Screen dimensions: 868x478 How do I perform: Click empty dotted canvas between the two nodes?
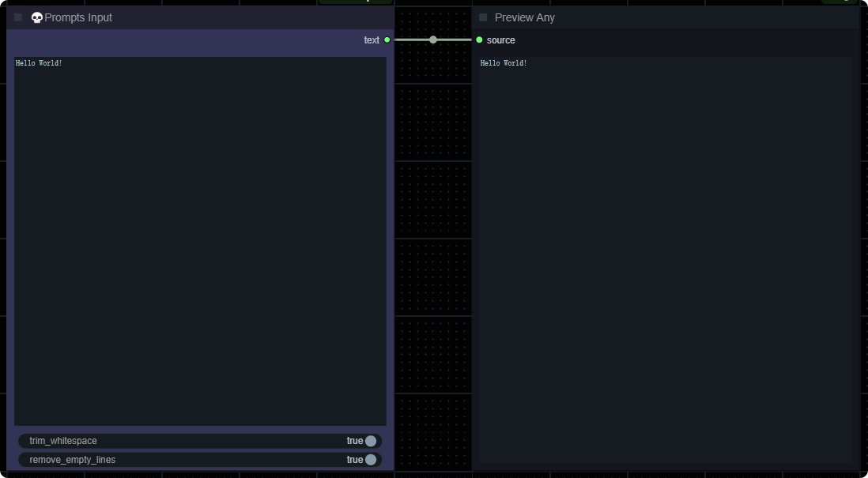coord(433,237)
